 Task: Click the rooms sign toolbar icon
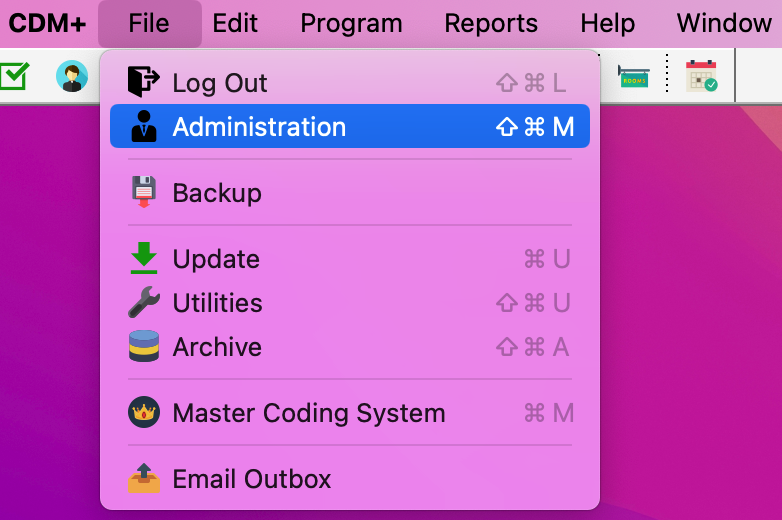pos(634,76)
